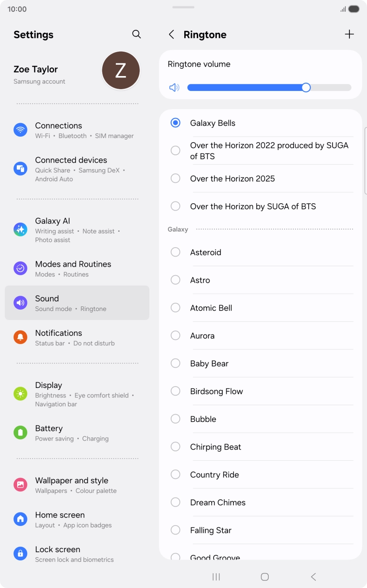Tap the back arrow beside Ringtone
This screenshot has height=588, width=367.
click(x=172, y=34)
